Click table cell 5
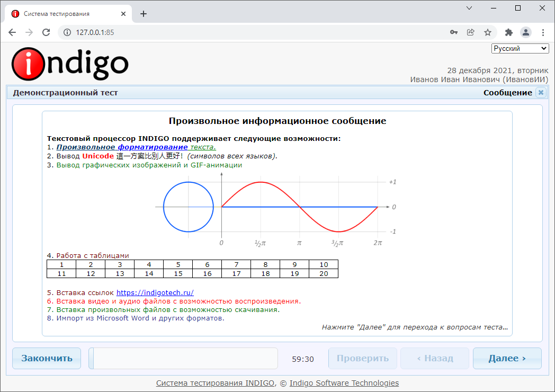 [178, 264]
